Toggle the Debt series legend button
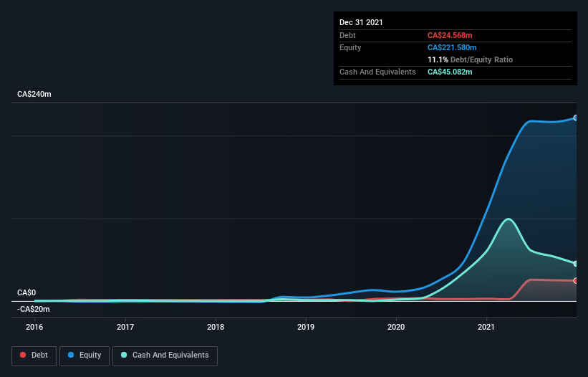The image size is (588, 377). [34, 355]
